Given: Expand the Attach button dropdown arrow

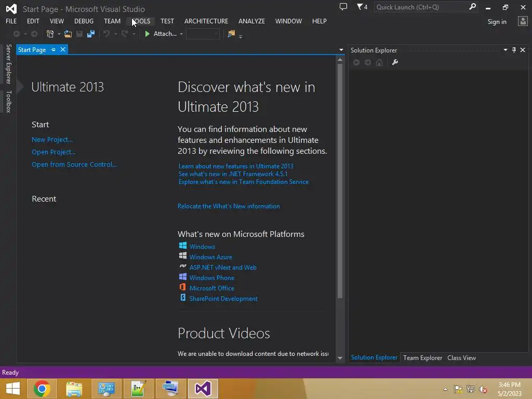Looking at the screenshot, I should coord(181,34).
